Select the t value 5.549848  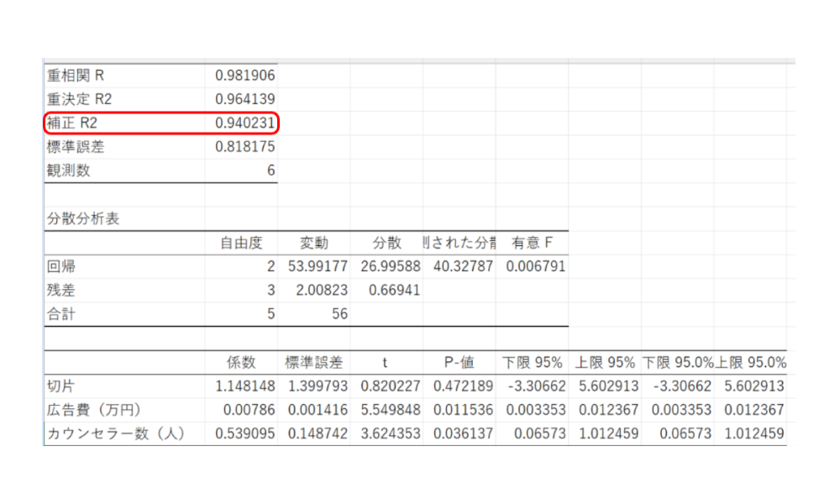tap(389, 410)
